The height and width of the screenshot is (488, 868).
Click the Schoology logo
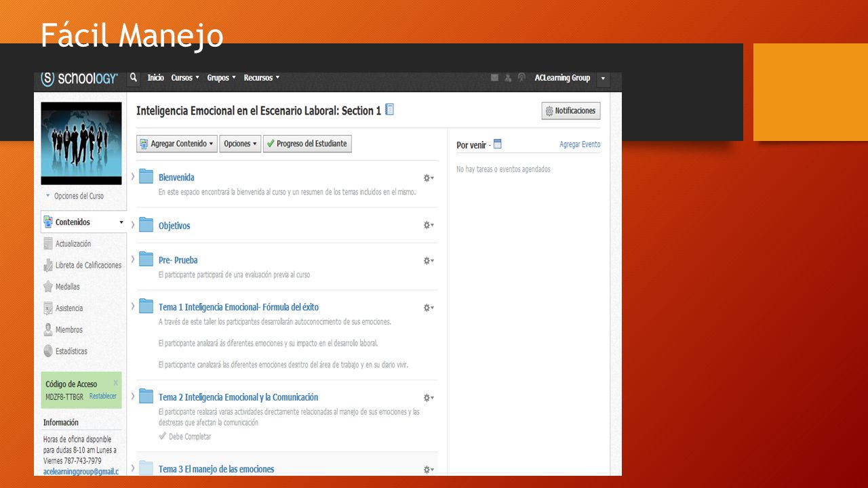[x=80, y=79]
